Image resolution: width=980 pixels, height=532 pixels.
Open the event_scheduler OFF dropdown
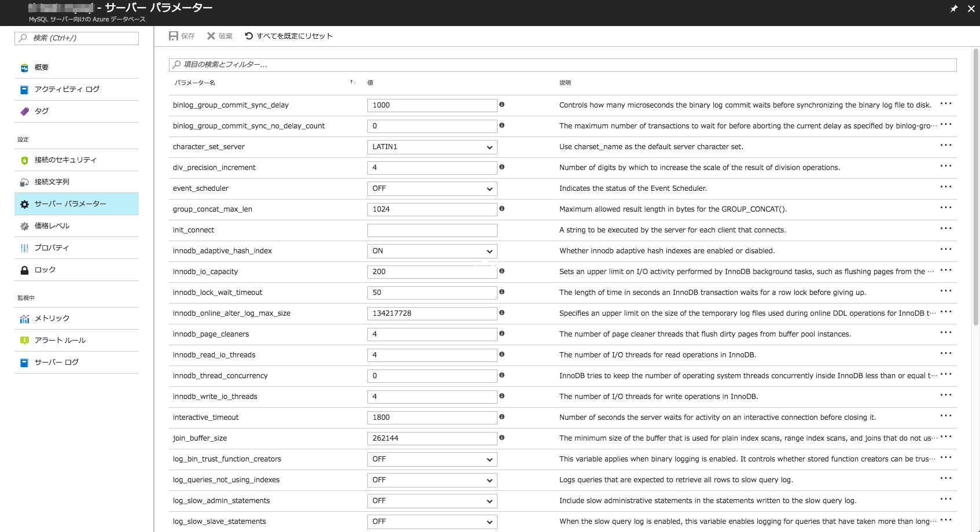[432, 189]
